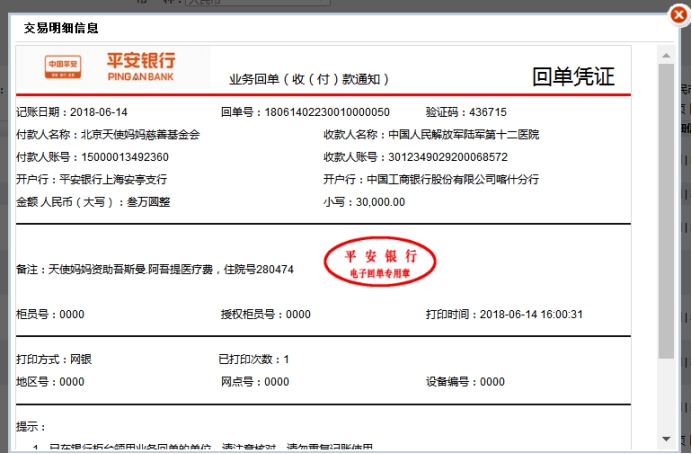This screenshot has height=454, width=692.
Task: Click the red 平安银行 electronic seal
Action: 380,262
